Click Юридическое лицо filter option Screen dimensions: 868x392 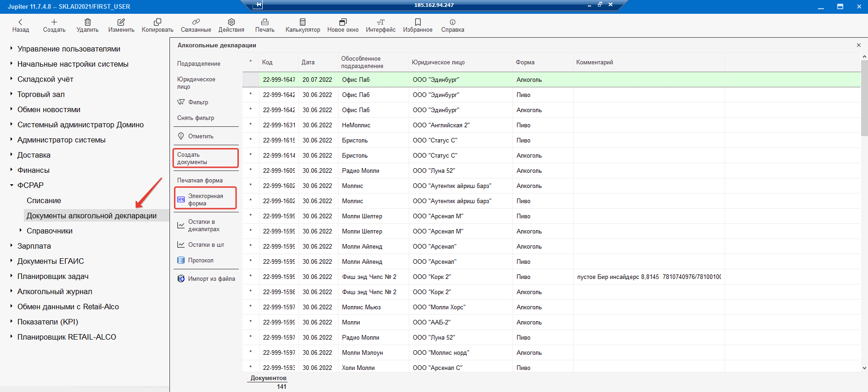point(196,83)
